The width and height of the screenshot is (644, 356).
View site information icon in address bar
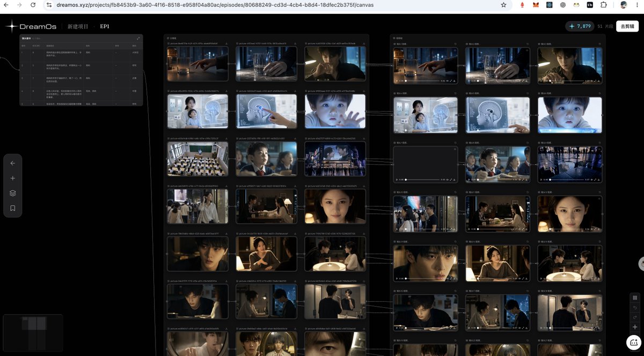click(x=49, y=5)
